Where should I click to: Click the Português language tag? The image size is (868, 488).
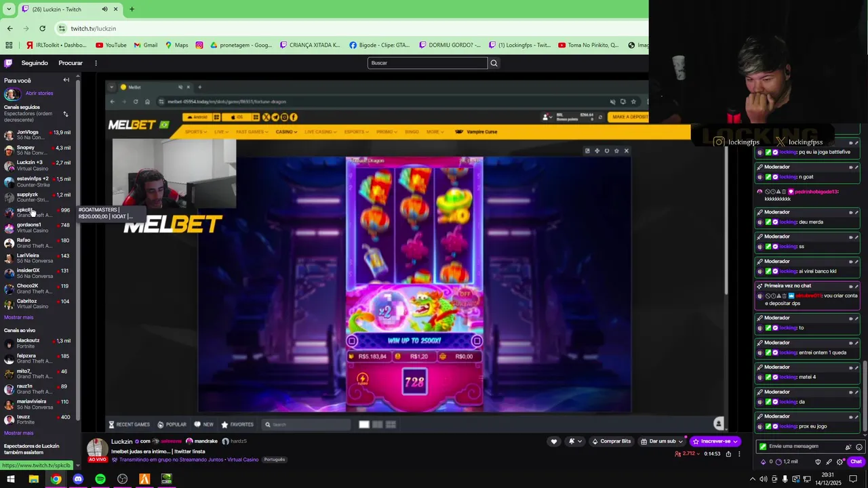pos(275,460)
